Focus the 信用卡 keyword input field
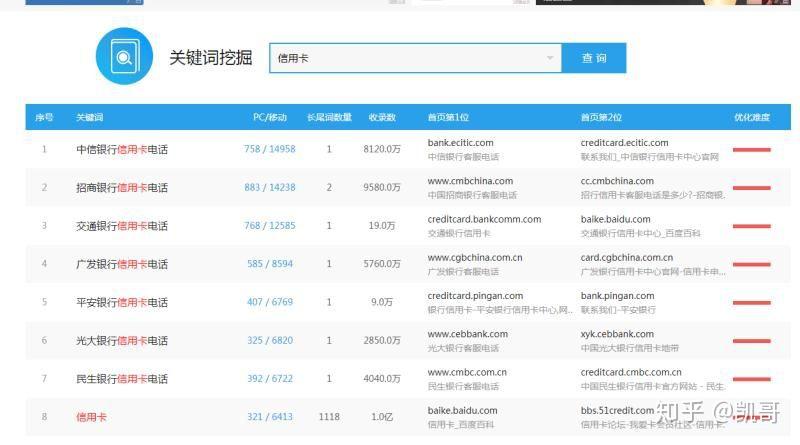The height and width of the screenshot is (445, 800). 415,58
